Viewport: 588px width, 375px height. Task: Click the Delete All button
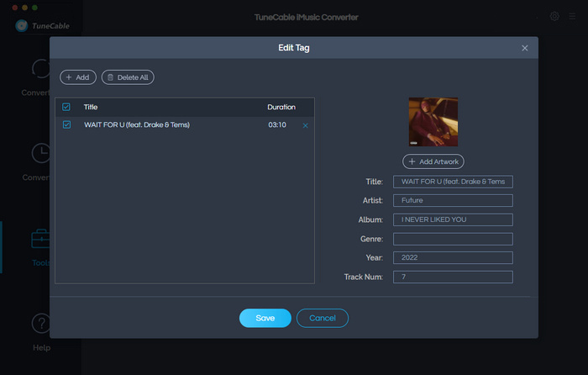[x=128, y=77]
